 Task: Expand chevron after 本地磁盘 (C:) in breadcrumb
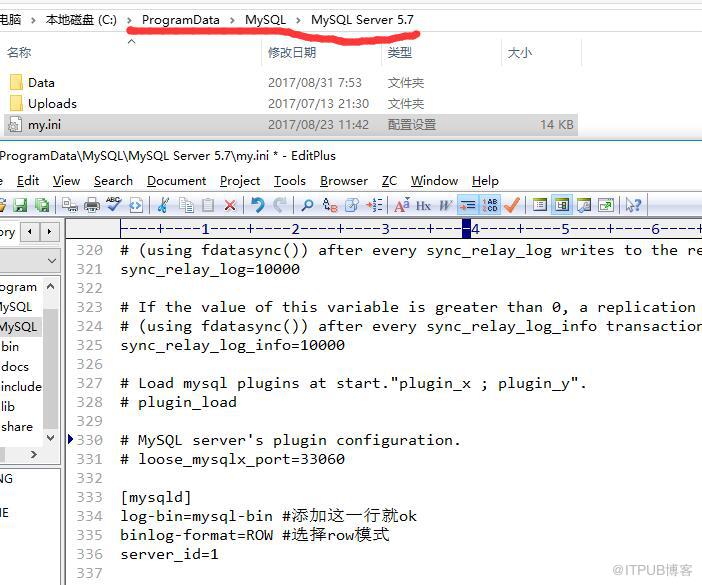pos(129,21)
